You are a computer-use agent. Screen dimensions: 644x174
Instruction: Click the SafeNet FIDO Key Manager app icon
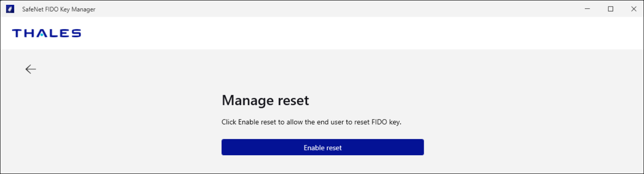point(10,9)
